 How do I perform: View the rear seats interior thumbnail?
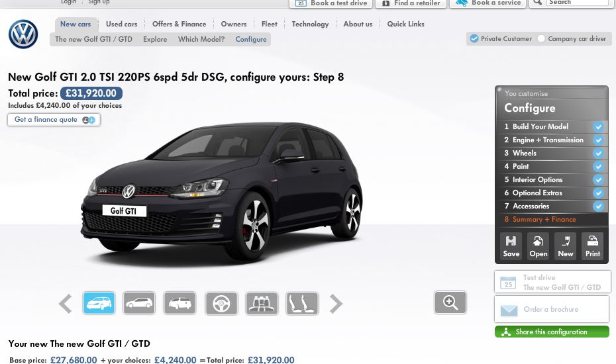click(x=262, y=304)
